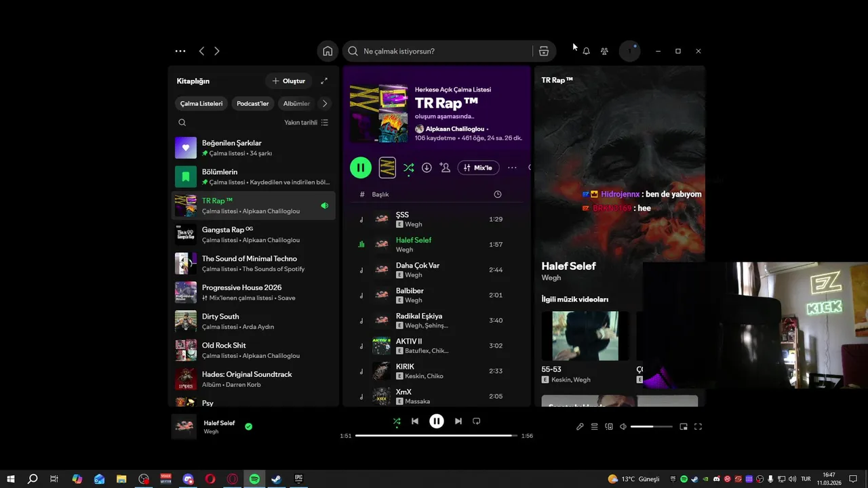Viewport: 868px width, 488px height.
Task: Filter library by Çalma Listeleri
Action: (x=201, y=104)
